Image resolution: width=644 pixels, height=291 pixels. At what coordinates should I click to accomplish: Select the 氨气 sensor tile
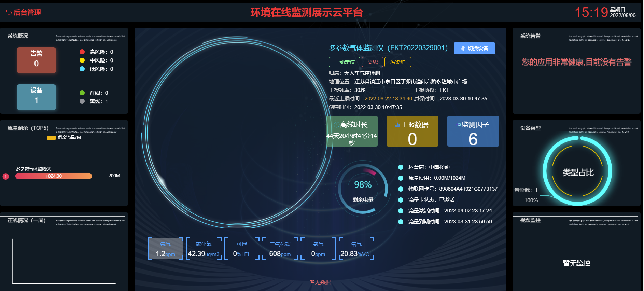click(166, 249)
